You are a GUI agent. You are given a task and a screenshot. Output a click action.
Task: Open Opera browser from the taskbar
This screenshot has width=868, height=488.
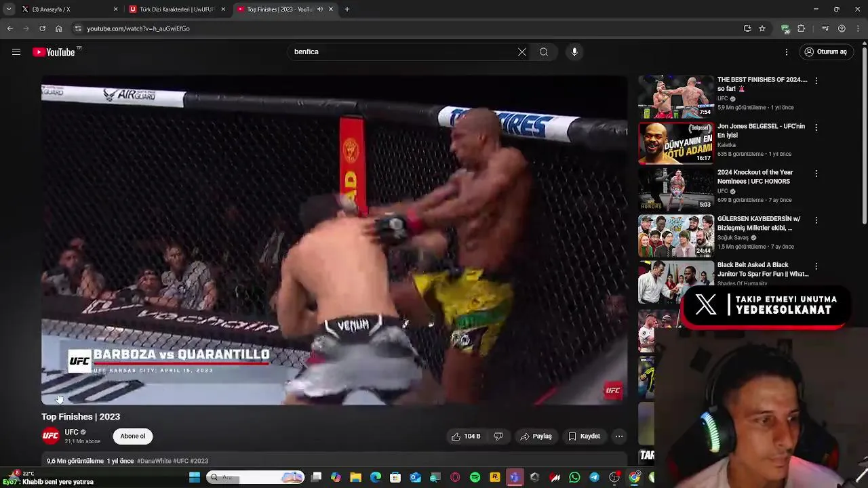(x=455, y=478)
